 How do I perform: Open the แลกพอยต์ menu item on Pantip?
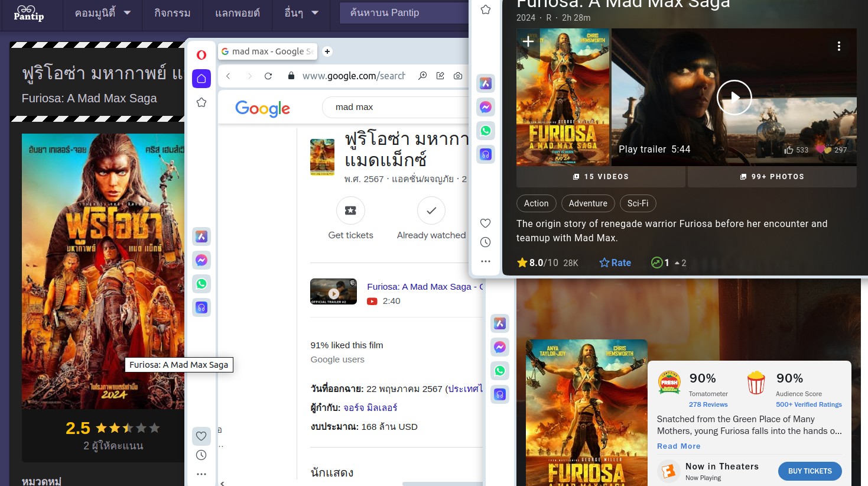tap(238, 12)
